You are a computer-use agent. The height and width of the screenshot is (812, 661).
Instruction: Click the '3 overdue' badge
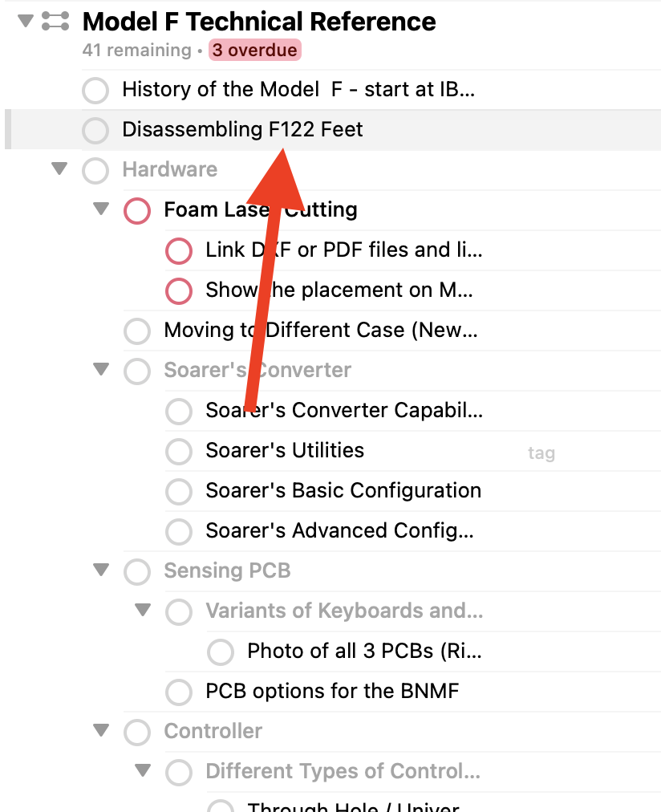click(x=254, y=50)
